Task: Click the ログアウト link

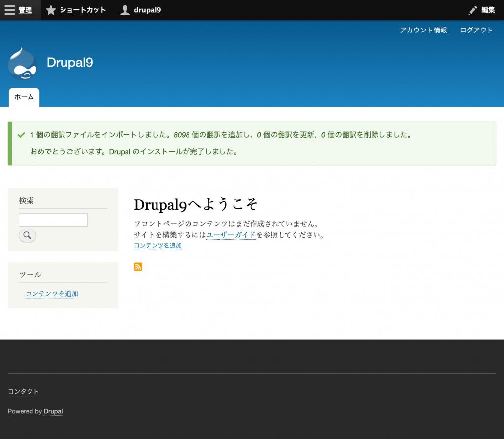Action: click(476, 30)
